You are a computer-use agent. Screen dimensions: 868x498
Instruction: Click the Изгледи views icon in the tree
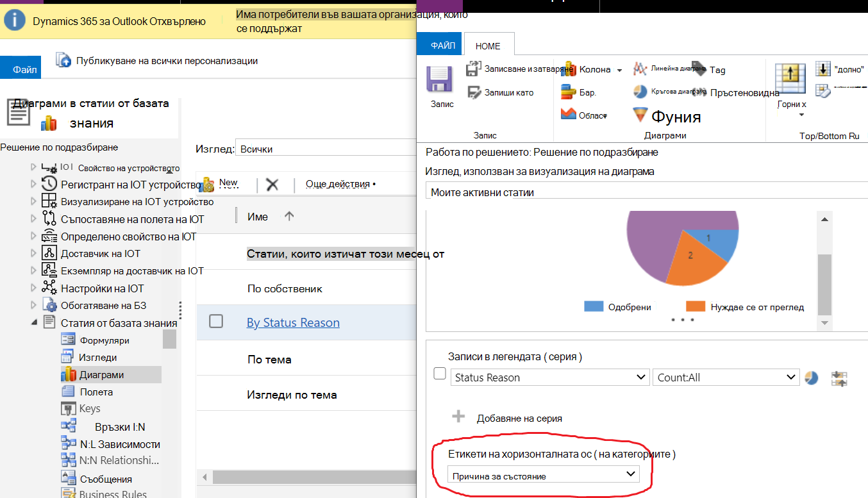(x=69, y=357)
